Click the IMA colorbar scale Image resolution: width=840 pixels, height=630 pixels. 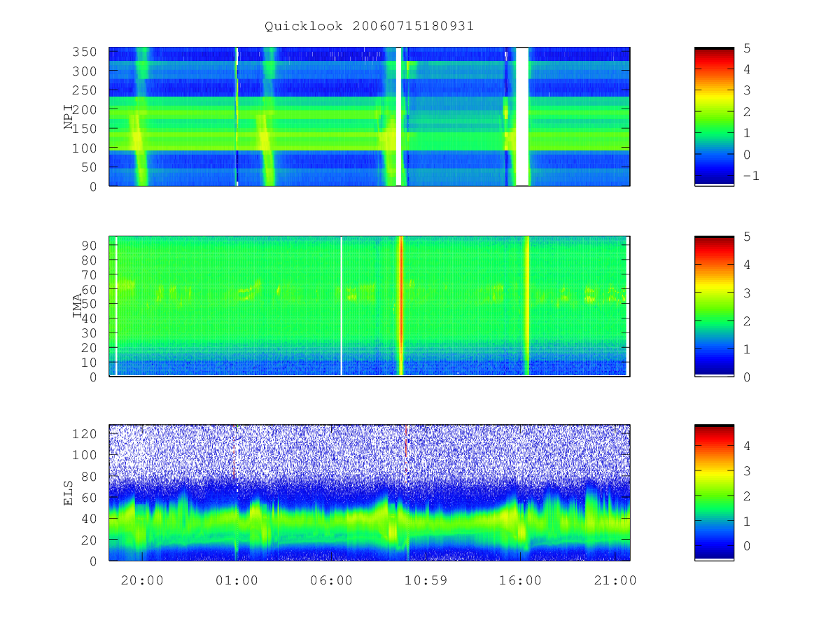click(714, 306)
